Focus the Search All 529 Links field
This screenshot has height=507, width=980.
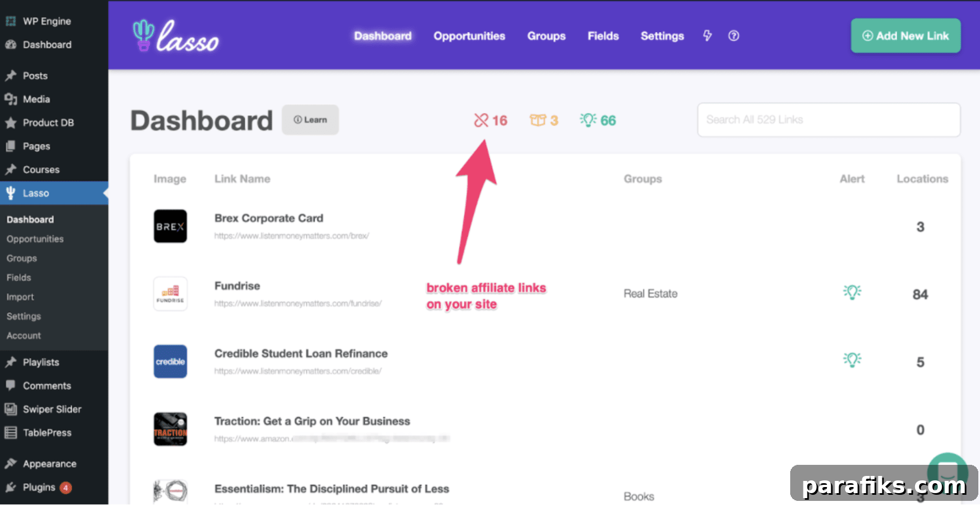tap(829, 120)
